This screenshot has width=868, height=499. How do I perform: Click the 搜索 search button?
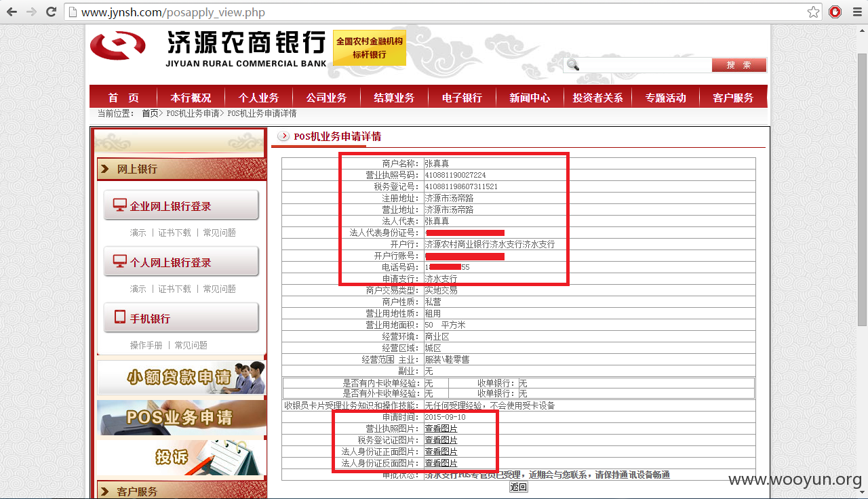(x=738, y=64)
